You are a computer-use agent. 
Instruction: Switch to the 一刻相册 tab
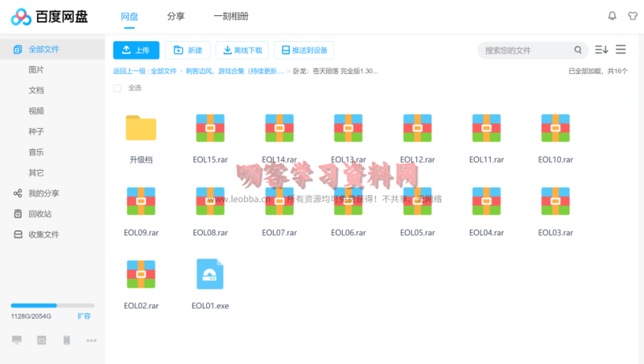[x=231, y=16]
